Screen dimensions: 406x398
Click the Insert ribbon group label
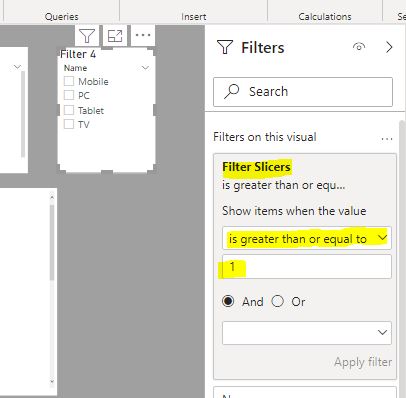pos(194,17)
